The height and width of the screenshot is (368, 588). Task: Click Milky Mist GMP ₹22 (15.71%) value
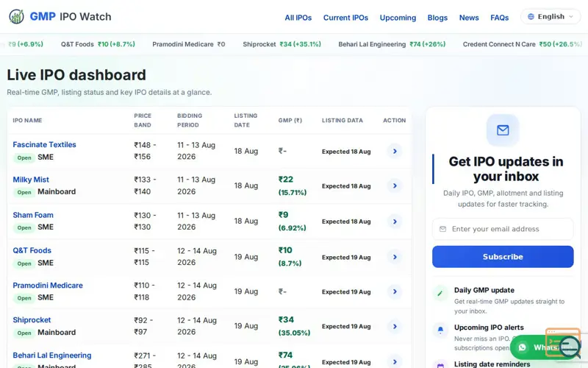click(x=292, y=186)
